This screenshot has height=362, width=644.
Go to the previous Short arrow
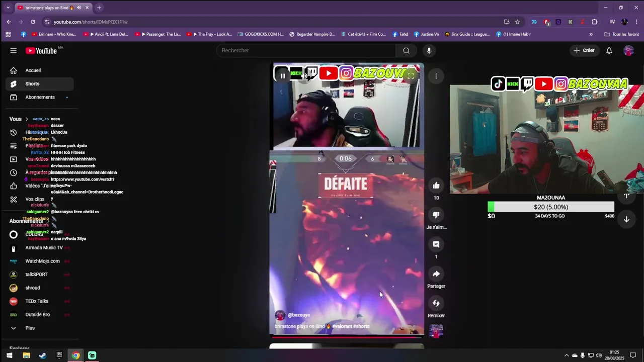(626, 196)
